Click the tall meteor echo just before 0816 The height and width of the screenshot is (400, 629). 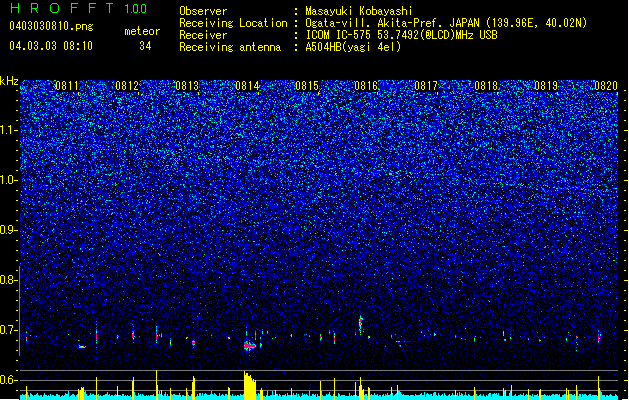pyautogui.click(x=361, y=325)
